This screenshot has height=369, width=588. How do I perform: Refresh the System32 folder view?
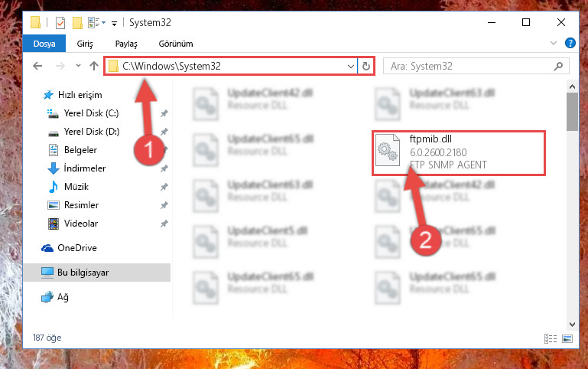[x=366, y=67]
